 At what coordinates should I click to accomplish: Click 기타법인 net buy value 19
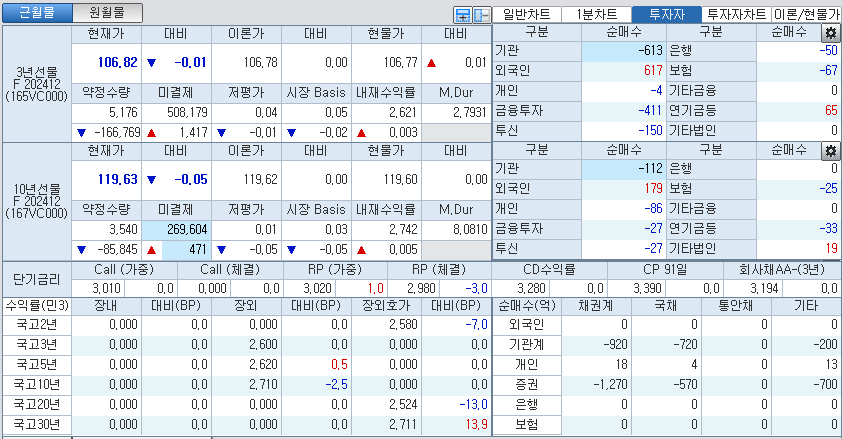(x=832, y=248)
